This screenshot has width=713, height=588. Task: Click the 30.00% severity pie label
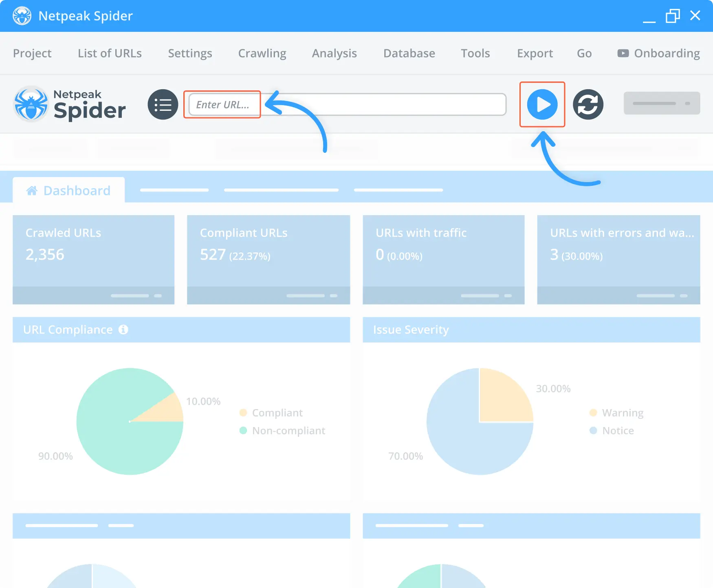(x=553, y=389)
